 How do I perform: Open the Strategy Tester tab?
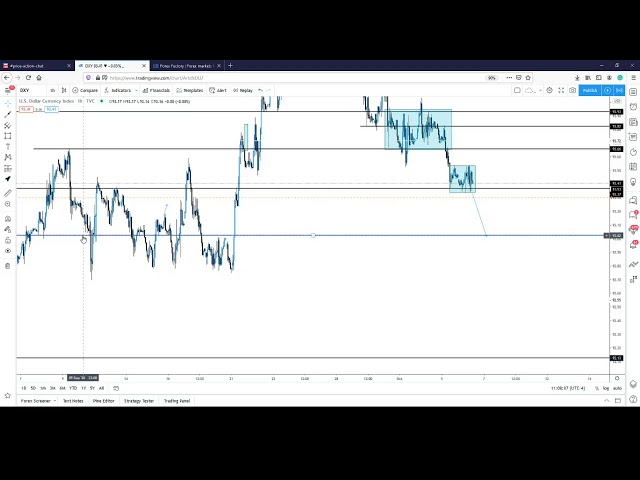point(139,400)
